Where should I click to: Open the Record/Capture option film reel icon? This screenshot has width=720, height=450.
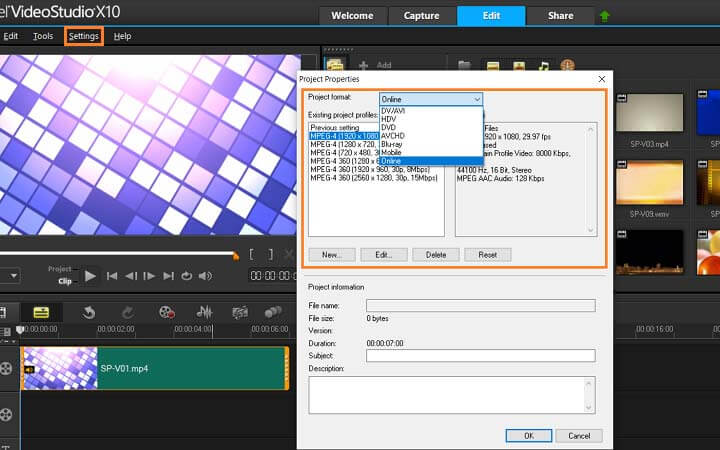click(167, 313)
